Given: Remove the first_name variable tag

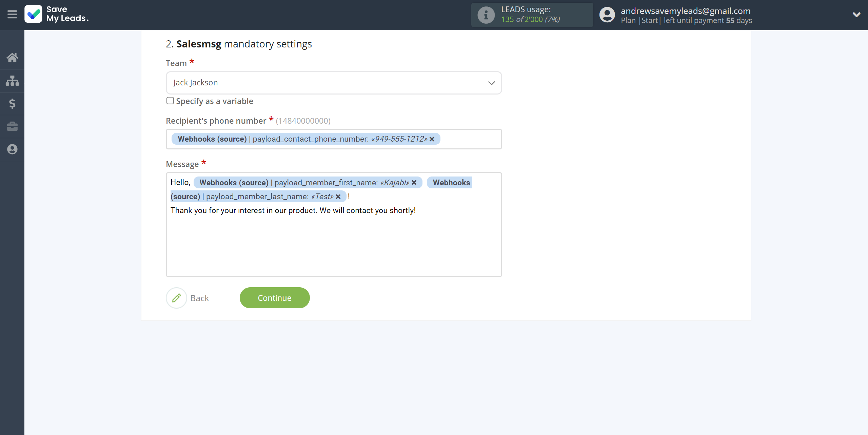Looking at the screenshot, I should point(414,183).
